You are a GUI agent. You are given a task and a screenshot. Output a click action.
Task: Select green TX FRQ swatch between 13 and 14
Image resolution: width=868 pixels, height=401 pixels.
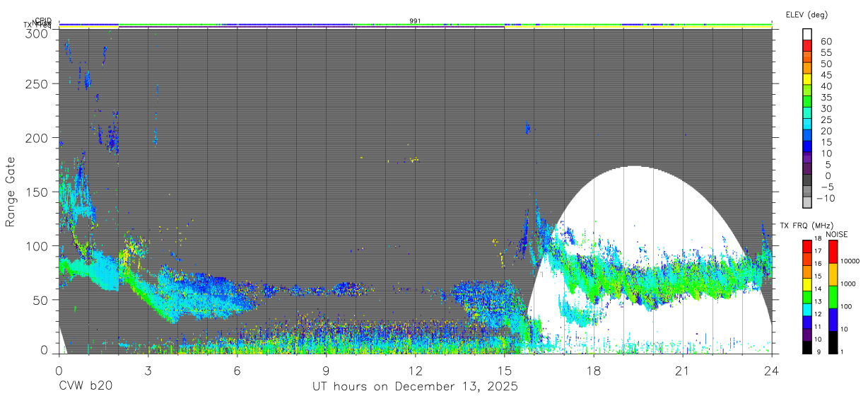pyautogui.click(x=807, y=296)
